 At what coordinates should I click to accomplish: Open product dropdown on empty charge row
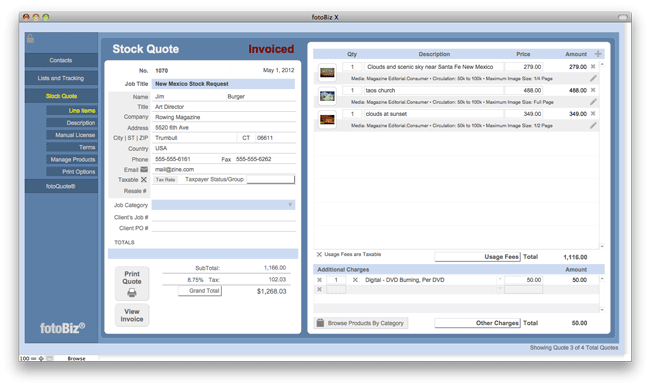point(500,289)
